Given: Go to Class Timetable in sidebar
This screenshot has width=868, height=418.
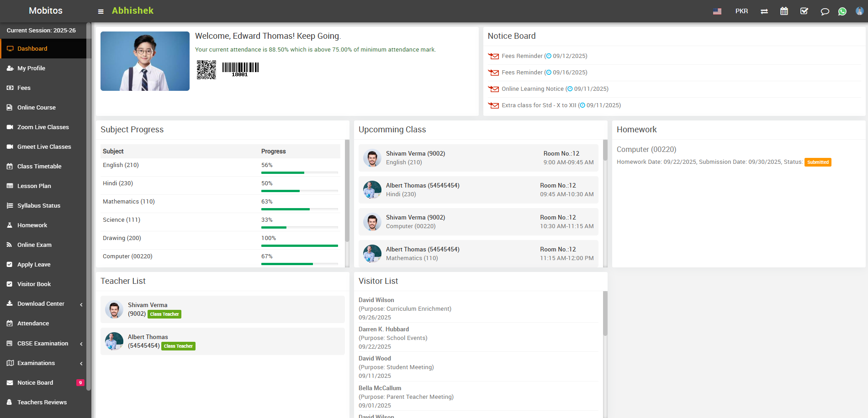Looking at the screenshot, I should click(39, 167).
